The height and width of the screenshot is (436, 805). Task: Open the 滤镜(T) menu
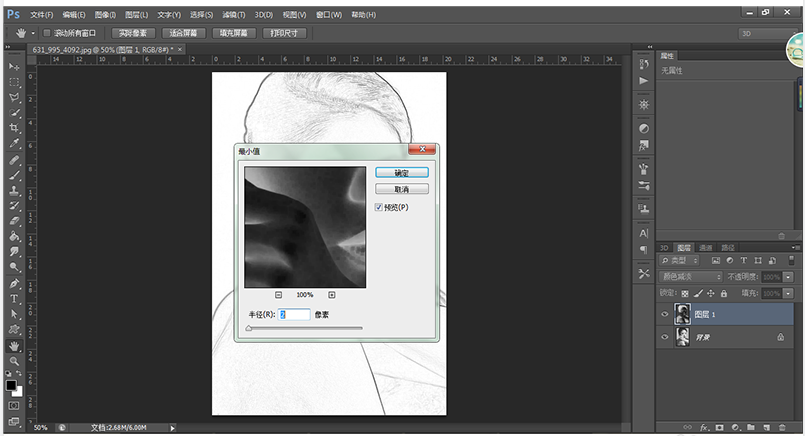coord(232,16)
